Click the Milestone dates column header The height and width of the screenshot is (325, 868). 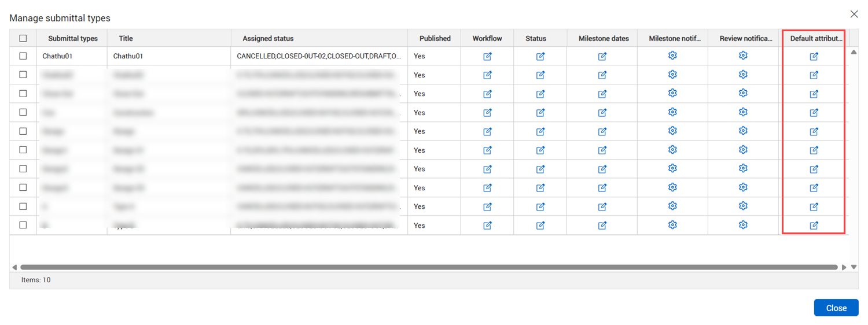coord(604,38)
